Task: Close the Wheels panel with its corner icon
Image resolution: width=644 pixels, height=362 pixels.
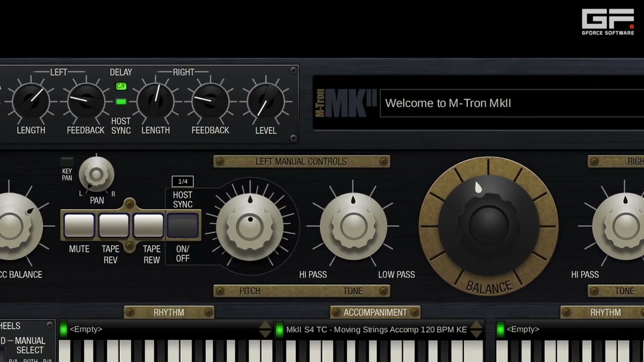Action: pos(49,325)
